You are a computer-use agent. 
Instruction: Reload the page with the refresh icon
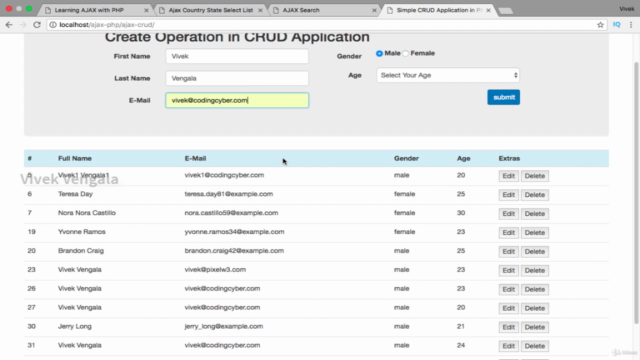tap(37, 25)
